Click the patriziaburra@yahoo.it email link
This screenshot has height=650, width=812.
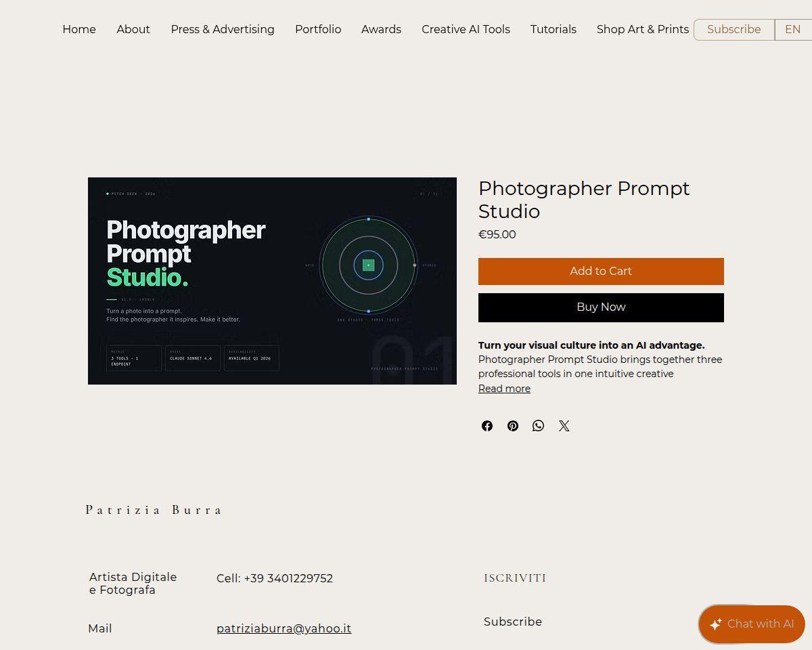(284, 628)
